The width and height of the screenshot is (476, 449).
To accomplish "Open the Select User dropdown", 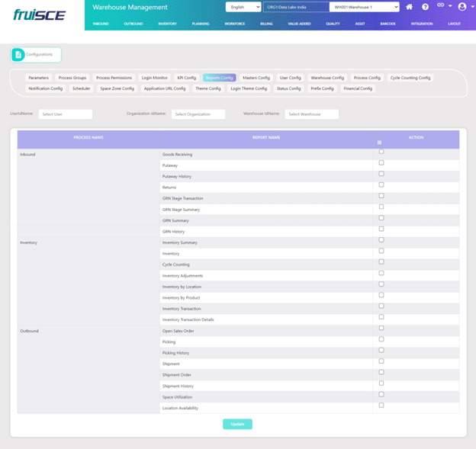I will (x=65, y=114).
